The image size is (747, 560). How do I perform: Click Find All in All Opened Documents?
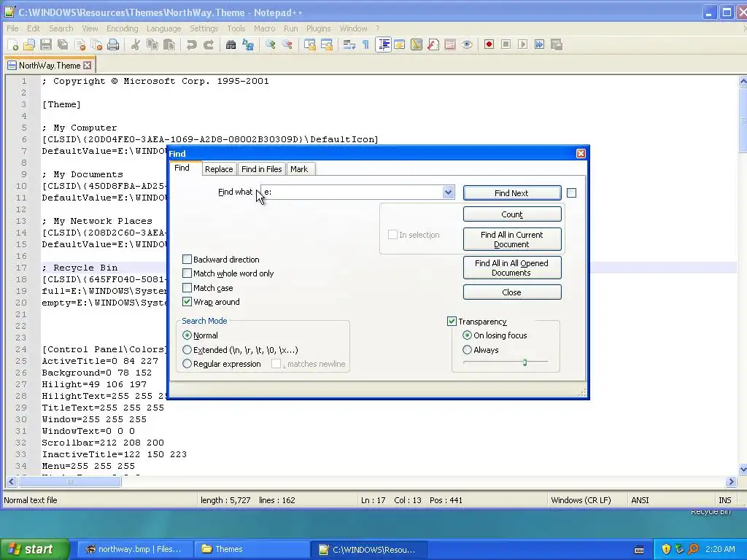512,268
